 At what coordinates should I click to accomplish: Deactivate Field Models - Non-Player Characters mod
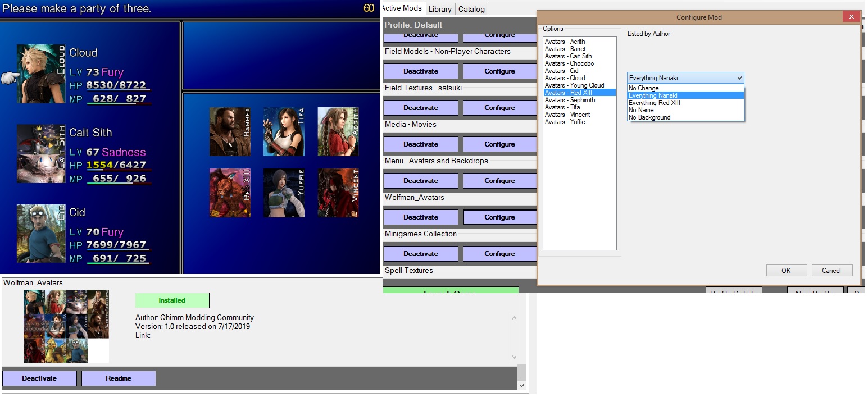(x=421, y=71)
